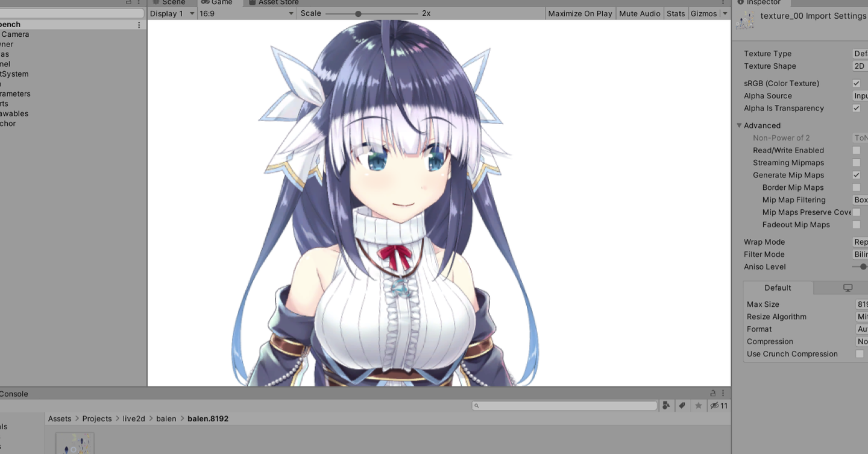868x454 pixels.
Task: Open the Display 1 dropdown
Action: 172,13
